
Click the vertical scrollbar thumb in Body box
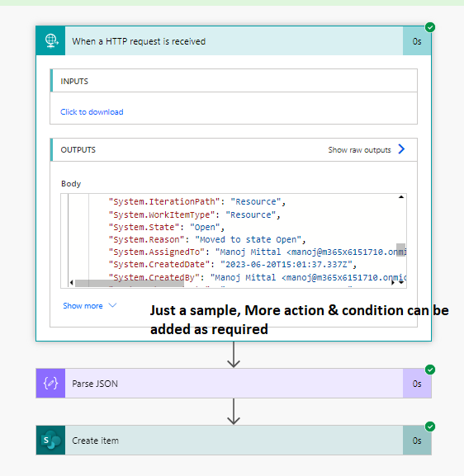tap(400, 250)
